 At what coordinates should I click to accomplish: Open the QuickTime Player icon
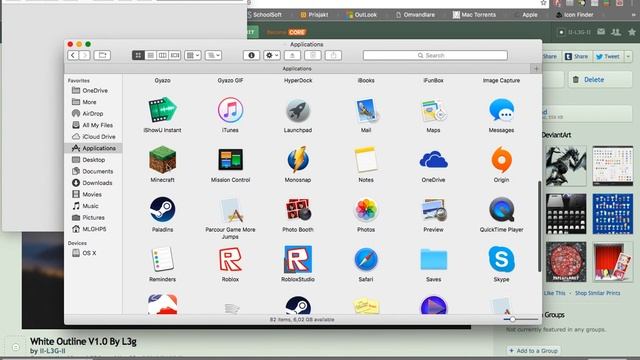coord(501,209)
